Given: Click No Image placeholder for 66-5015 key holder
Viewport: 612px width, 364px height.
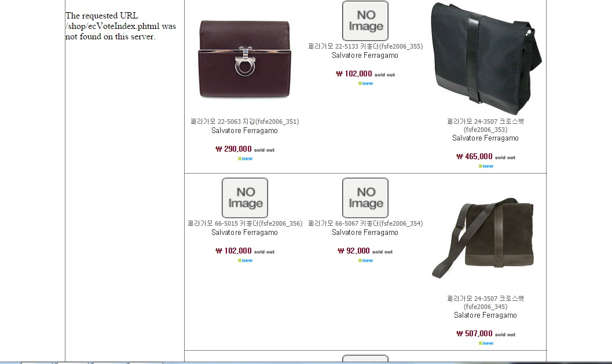Looking at the screenshot, I should point(245,198).
